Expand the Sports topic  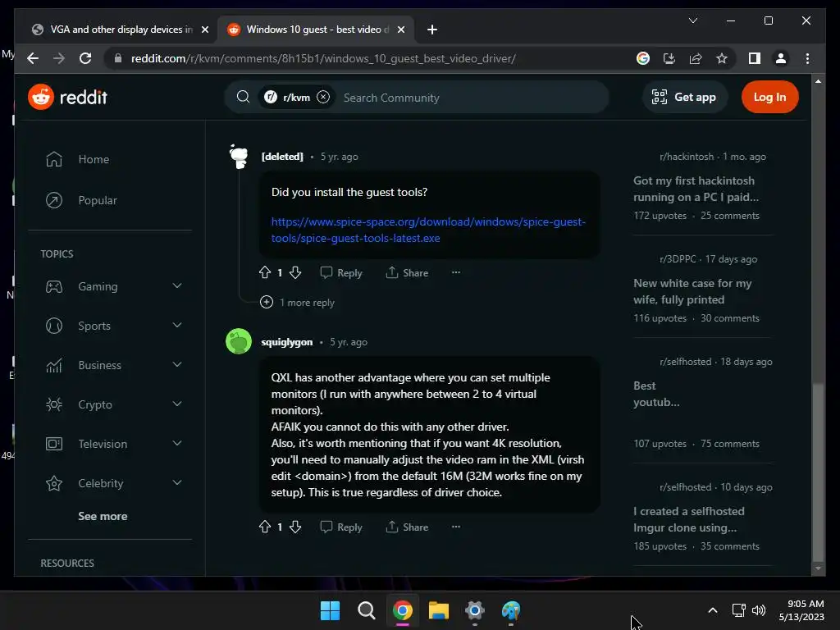pyautogui.click(x=177, y=325)
